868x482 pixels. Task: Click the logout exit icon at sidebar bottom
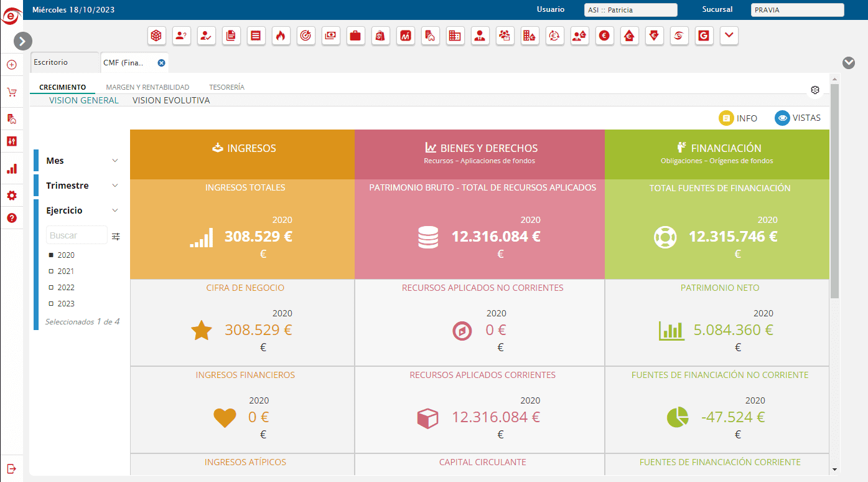tap(11, 468)
